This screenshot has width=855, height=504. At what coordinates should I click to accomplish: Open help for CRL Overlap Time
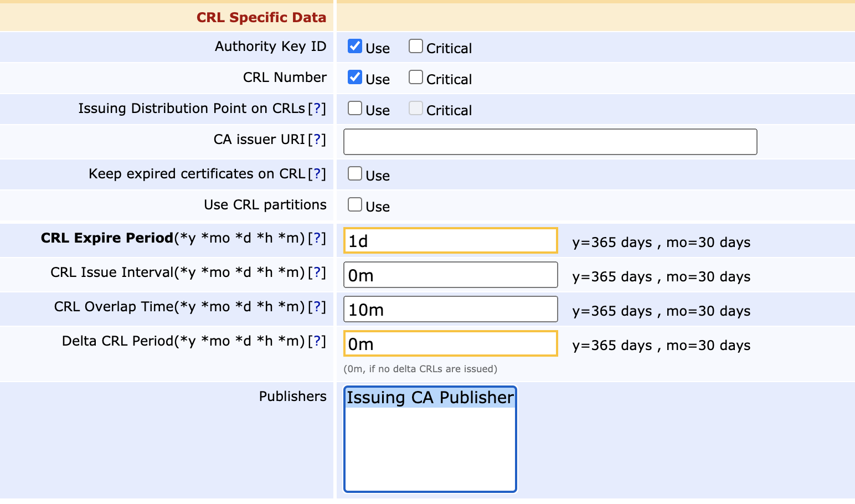(317, 307)
